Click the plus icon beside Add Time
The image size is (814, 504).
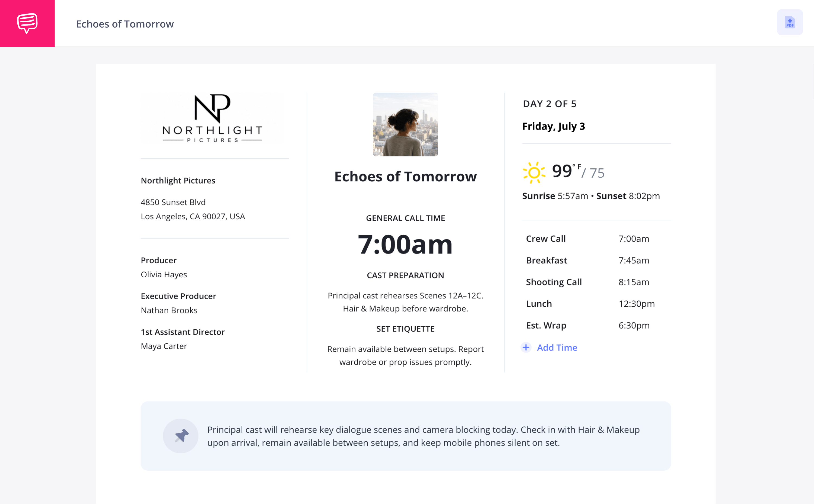[526, 347]
